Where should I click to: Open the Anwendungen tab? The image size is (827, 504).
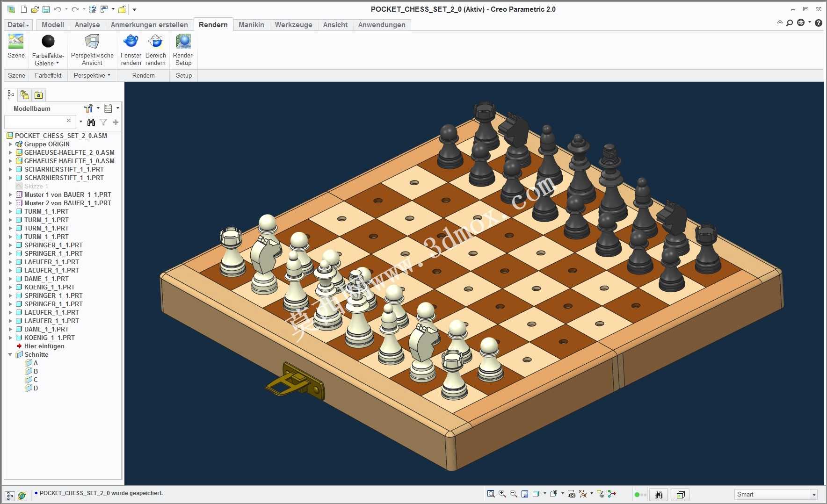[382, 25]
